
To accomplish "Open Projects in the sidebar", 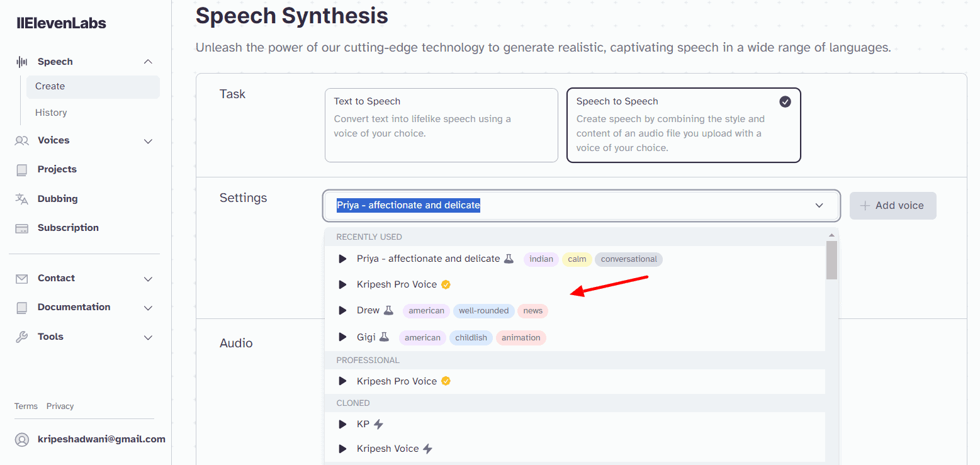I will click(57, 169).
